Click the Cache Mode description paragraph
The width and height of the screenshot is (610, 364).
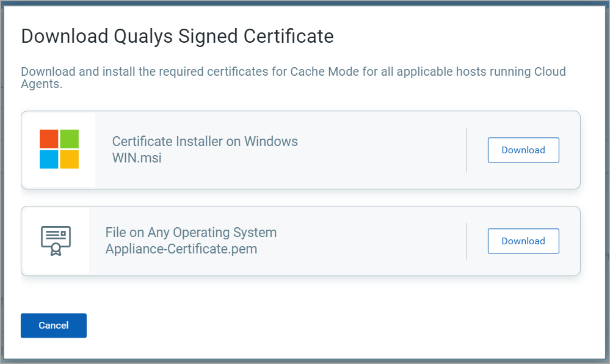293,78
